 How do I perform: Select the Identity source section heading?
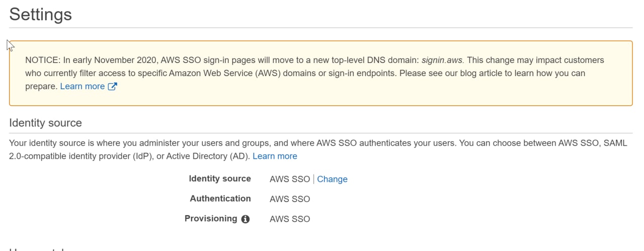click(x=45, y=123)
